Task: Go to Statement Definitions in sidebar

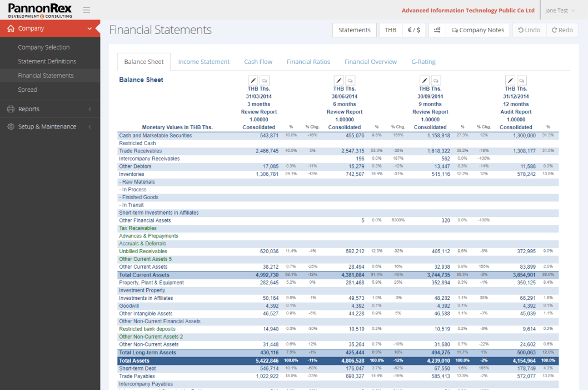Action: pyautogui.click(x=47, y=61)
